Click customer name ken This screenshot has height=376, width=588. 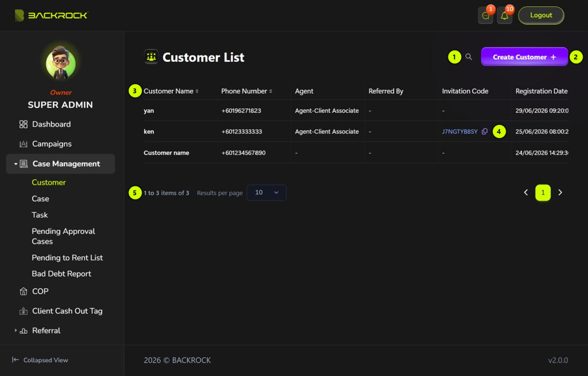tap(149, 131)
